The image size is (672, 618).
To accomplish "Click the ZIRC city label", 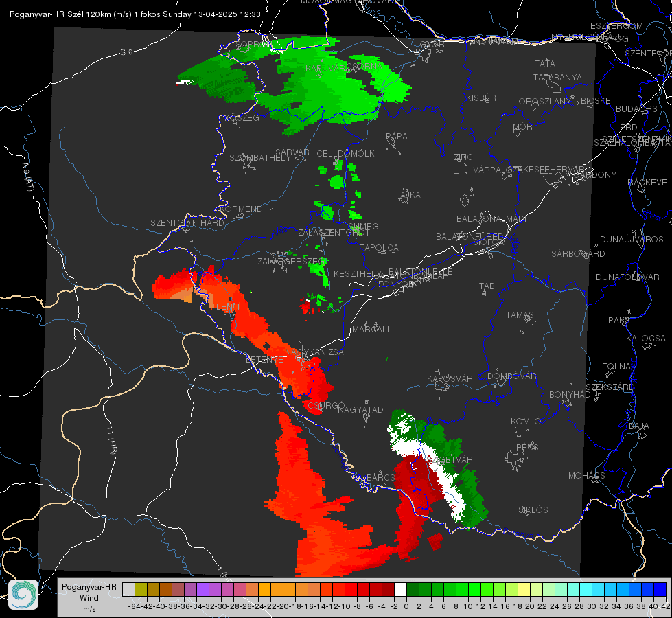I will [463, 157].
